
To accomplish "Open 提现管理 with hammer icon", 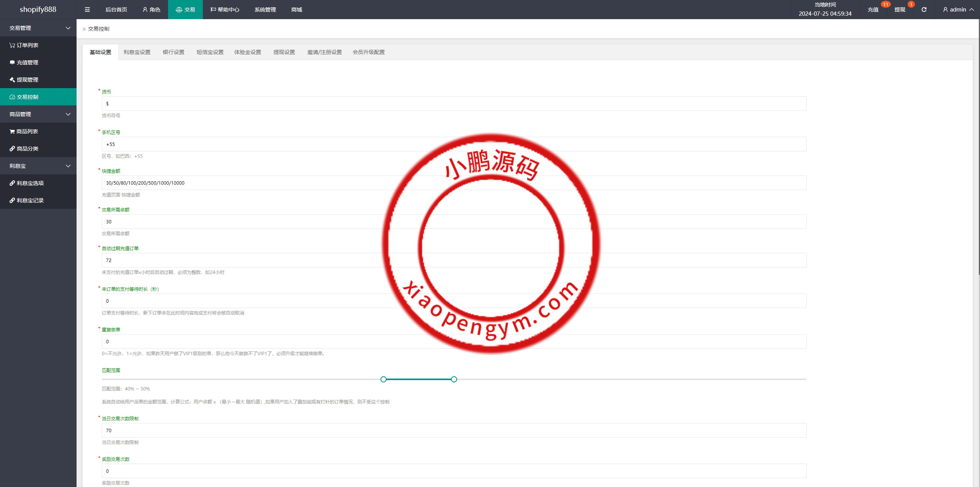I will [24, 80].
